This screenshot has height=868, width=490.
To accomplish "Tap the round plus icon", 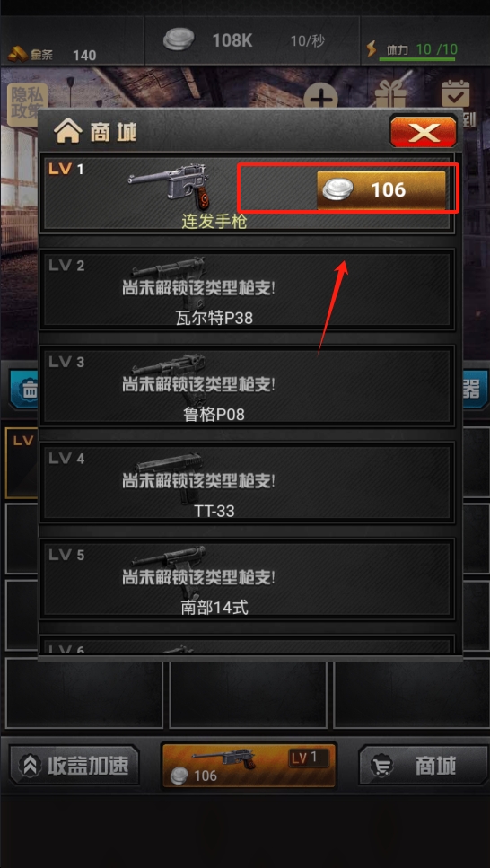I will click(320, 99).
